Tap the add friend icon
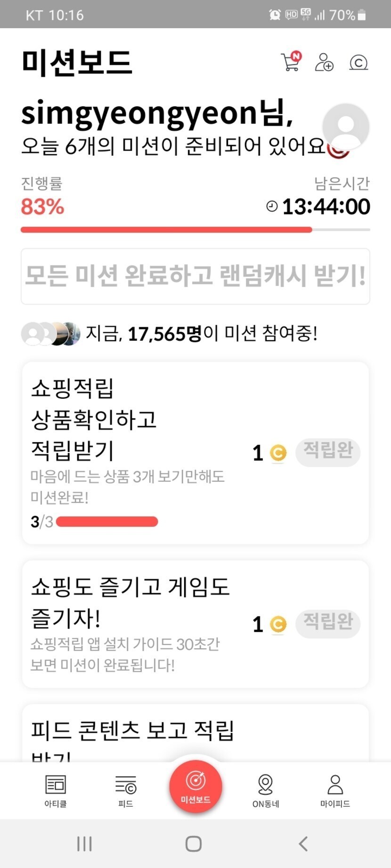The image size is (391, 868). pos(324,62)
